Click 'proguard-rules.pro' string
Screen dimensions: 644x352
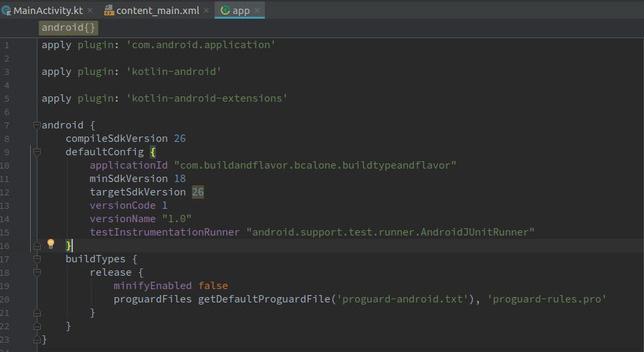click(546, 299)
